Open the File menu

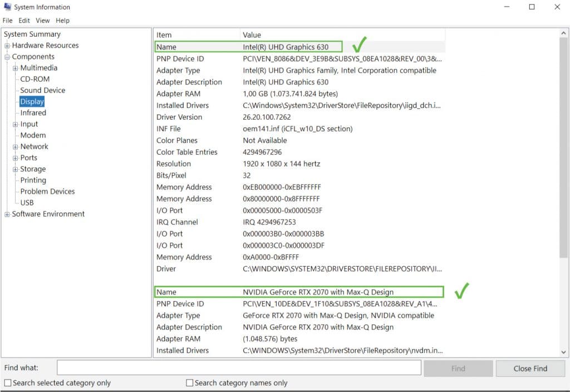[7, 20]
